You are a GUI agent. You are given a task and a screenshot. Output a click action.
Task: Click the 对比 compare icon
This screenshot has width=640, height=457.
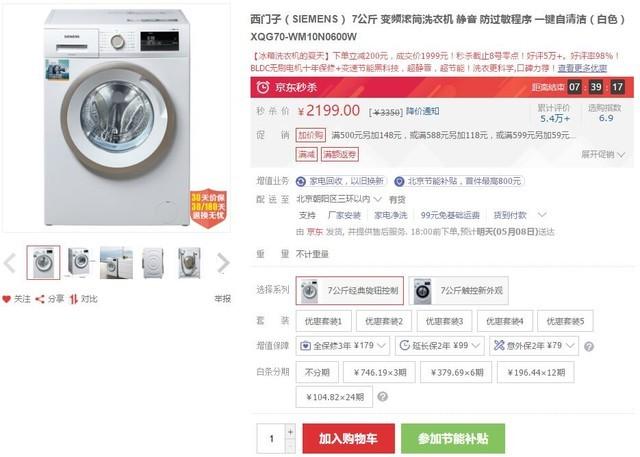click(73, 299)
